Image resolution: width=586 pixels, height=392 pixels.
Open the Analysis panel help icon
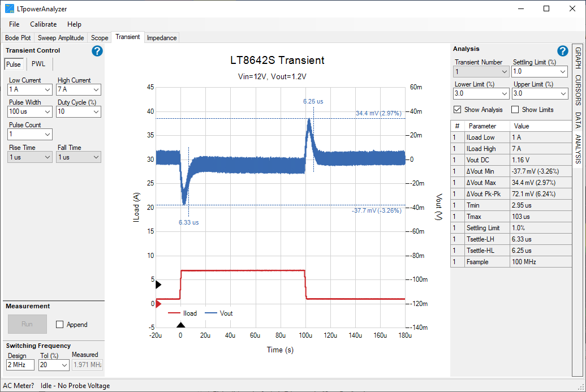[x=563, y=51]
